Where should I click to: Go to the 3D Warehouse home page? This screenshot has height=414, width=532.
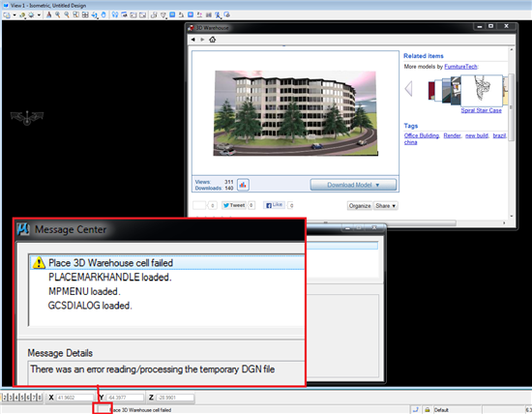[x=213, y=40]
